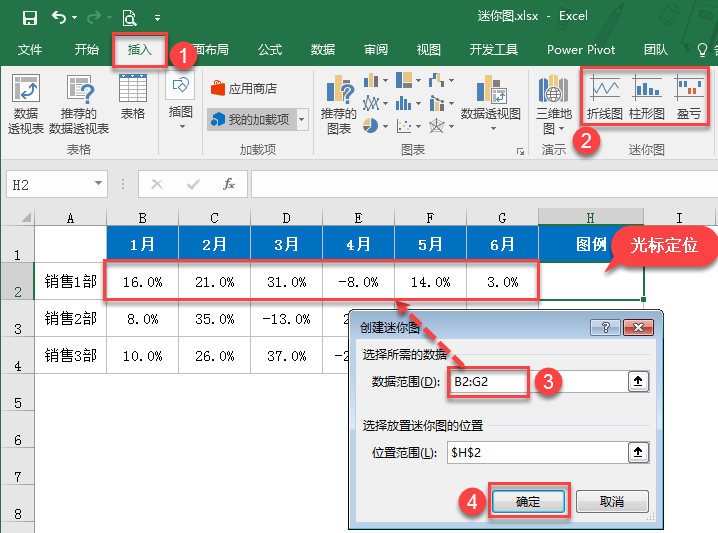This screenshot has width=718, height=533.
Task: Open the 数据 ribbon tab
Action: (323, 49)
